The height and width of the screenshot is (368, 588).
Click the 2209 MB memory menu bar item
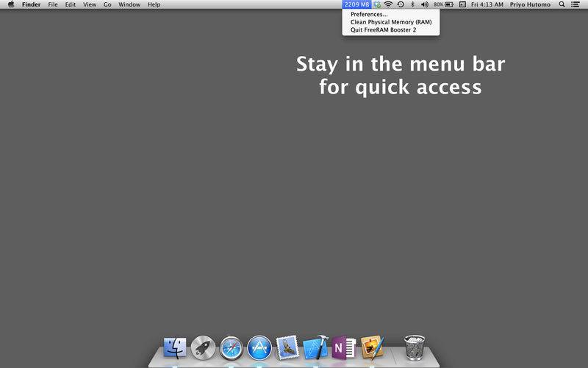pyautogui.click(x=356, y=4)
